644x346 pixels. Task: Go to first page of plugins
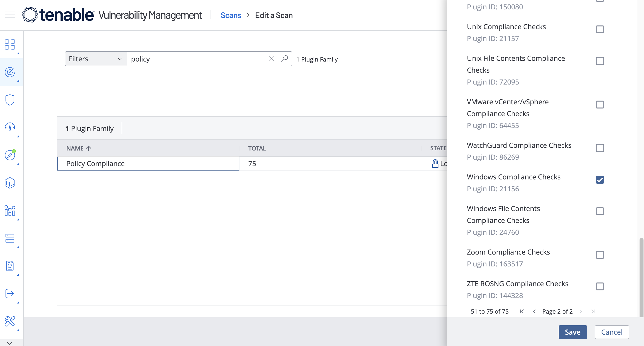tap(522, 311)
